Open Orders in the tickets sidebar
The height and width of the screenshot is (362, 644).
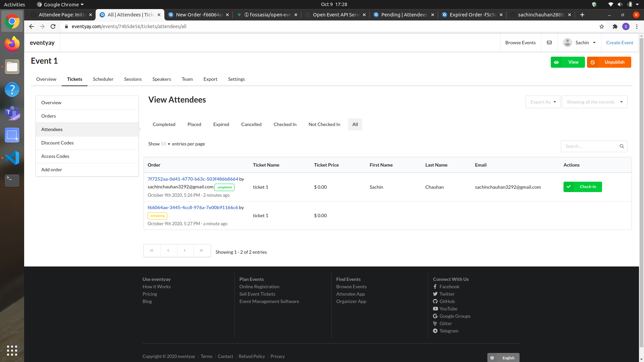pos(87,116)
